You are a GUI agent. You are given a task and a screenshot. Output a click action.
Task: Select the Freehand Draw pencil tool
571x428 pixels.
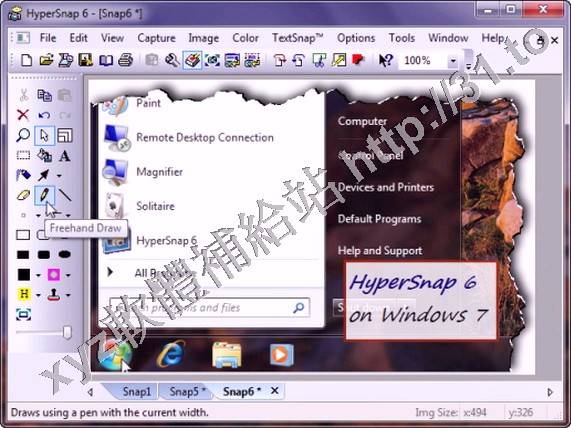point(44,195)
